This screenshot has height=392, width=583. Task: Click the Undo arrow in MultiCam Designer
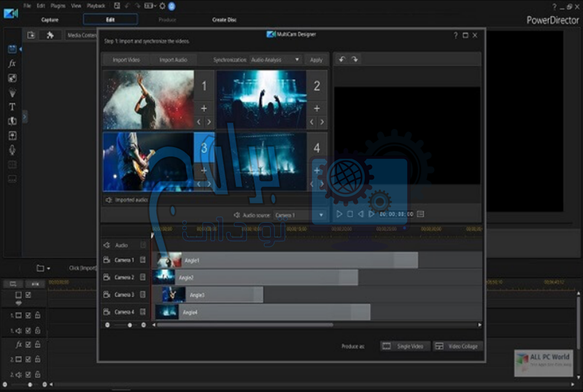[342, 60]
